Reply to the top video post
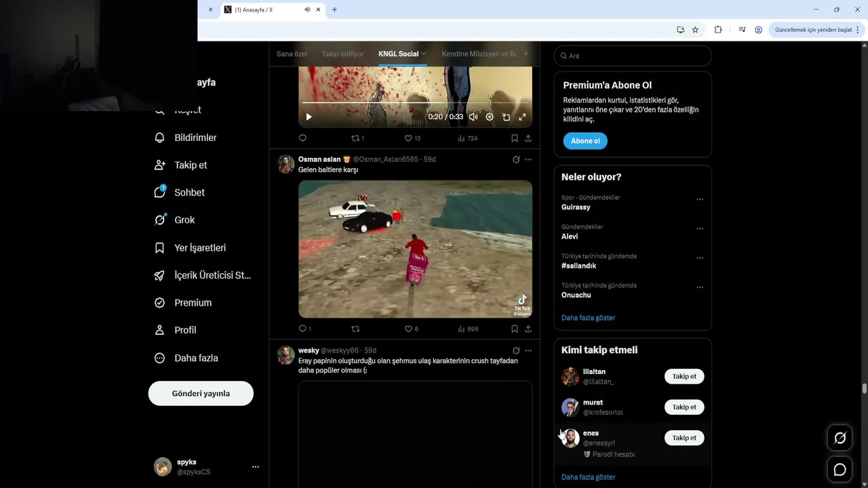This screenshot has width=868, height=488. click(302, 138)
